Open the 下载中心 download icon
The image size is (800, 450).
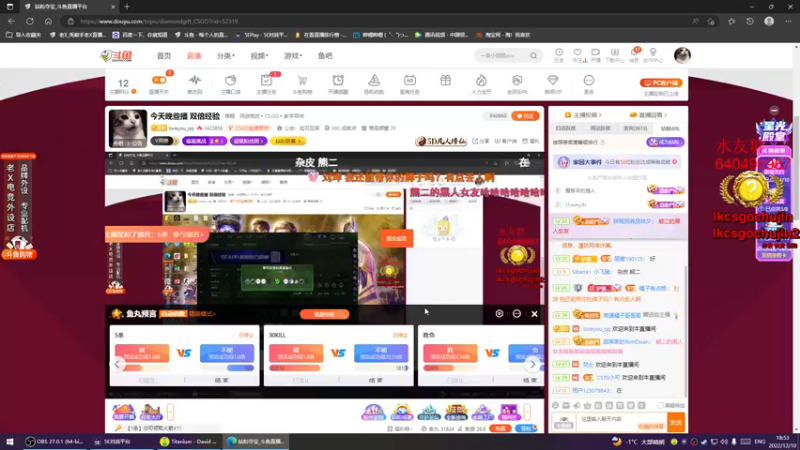tap(614, 55)
